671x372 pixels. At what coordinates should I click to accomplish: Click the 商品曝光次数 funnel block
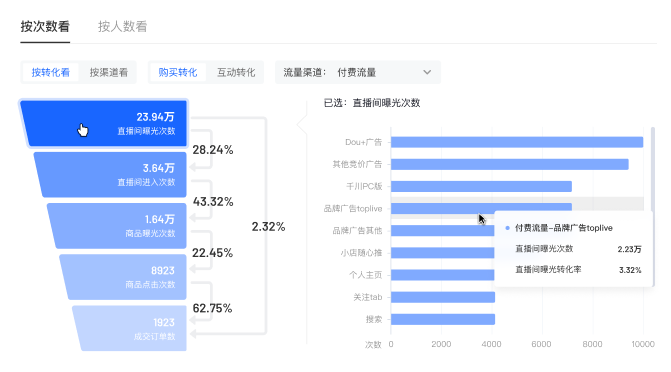pyautogui.click(x=117, y=226)
